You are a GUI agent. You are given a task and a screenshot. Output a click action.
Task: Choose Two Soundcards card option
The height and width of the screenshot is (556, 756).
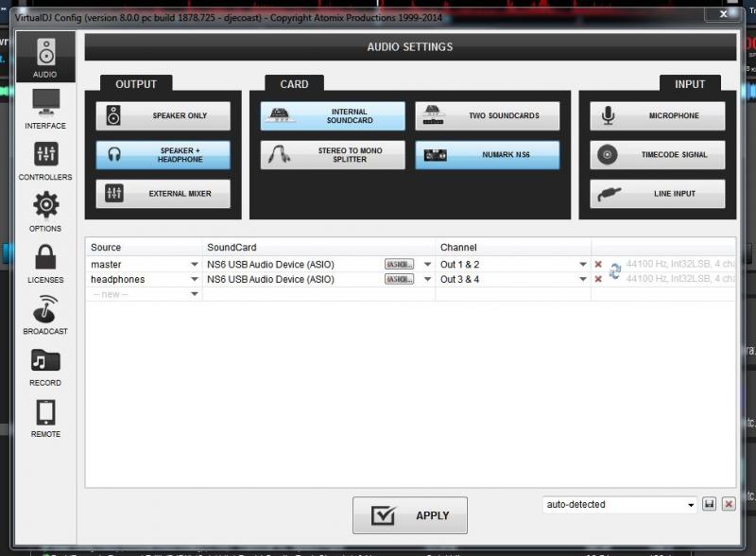pos(488,115)
